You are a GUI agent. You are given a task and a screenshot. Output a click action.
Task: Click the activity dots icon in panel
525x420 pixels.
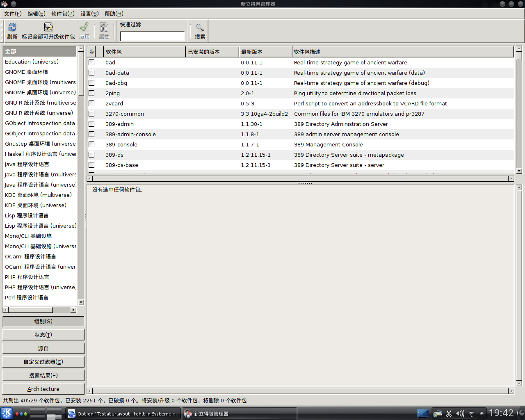point(21,413)
